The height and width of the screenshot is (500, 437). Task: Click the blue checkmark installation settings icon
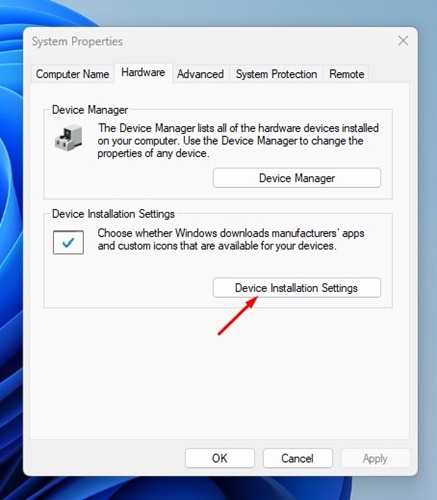point(68,242)
